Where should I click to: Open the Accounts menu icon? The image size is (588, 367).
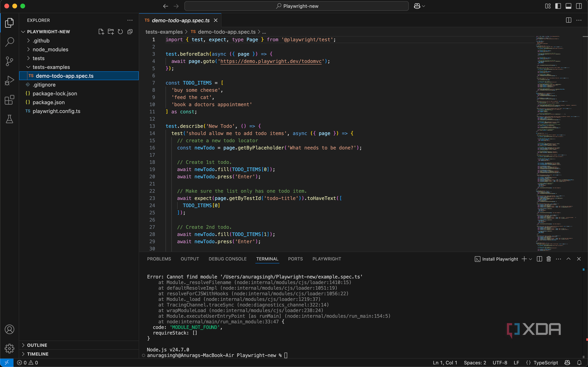[9, 330]
